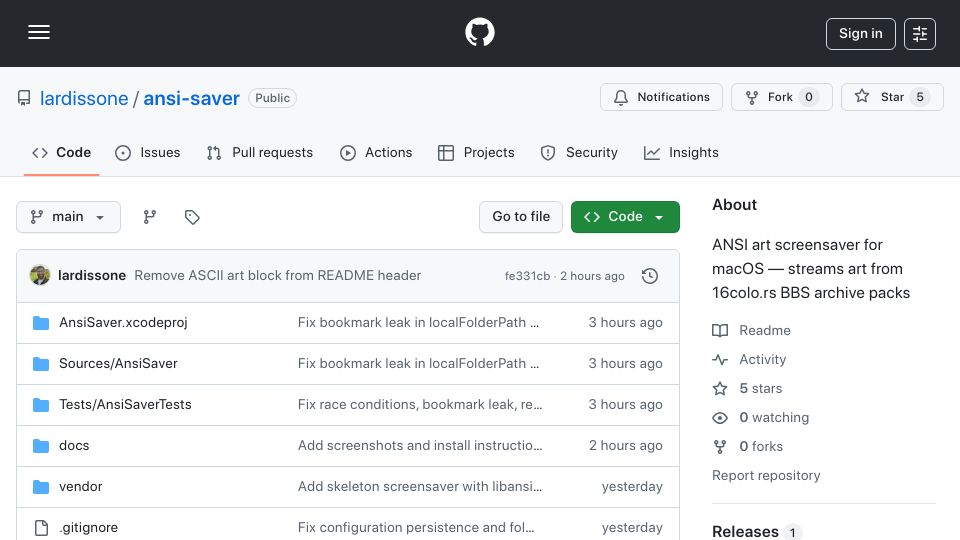Open the .gitignore file
The width and height of the screenshot is (960, 540).
(89, 528)
